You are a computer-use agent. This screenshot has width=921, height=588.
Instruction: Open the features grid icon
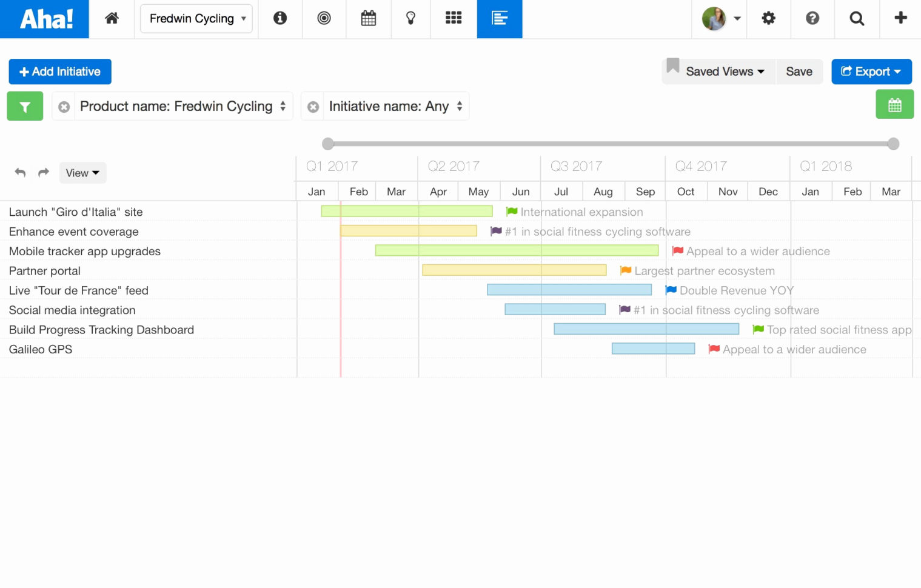click(x=453, y=18)
